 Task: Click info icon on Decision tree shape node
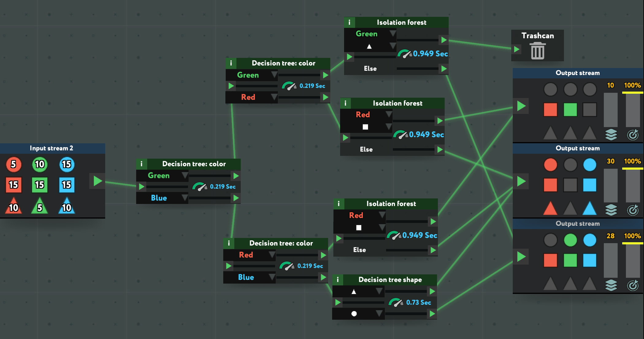[x=338, y=280]
